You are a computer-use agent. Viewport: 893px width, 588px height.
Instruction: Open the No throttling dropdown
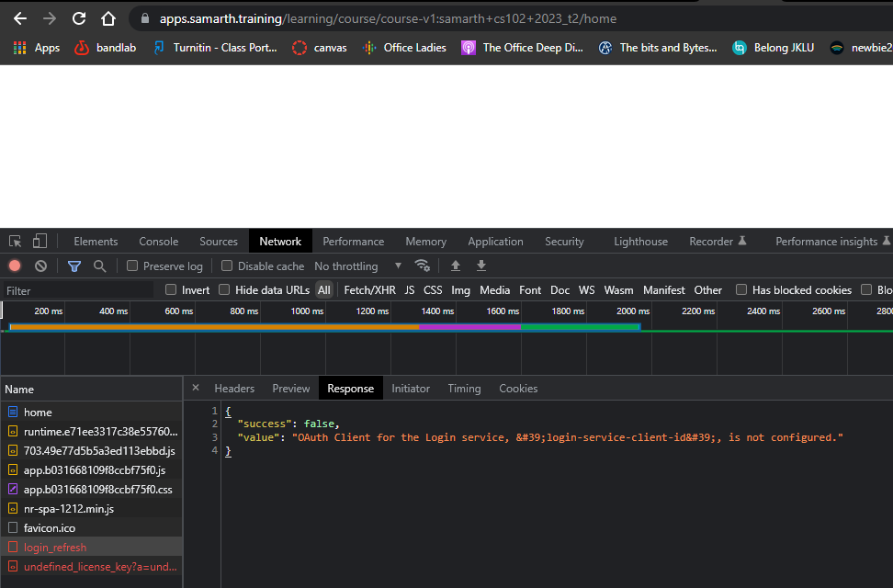pos(358,266)
